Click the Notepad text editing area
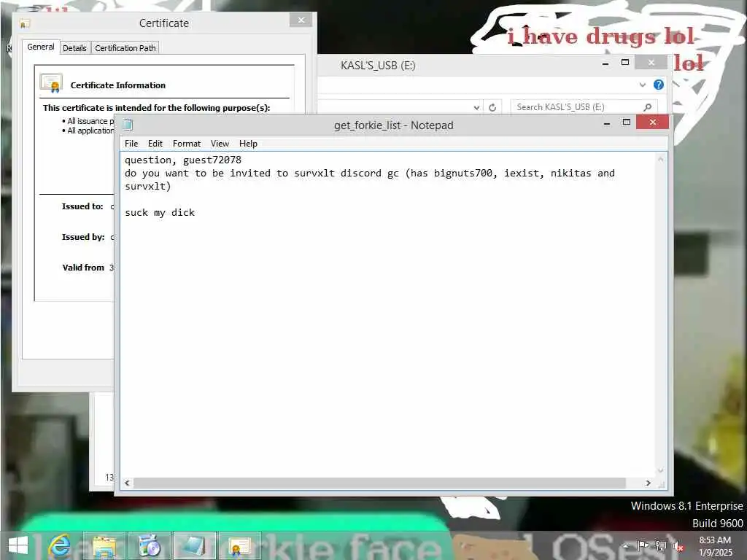747x560 pixels. pyautogui.click(x=388, y=314)
